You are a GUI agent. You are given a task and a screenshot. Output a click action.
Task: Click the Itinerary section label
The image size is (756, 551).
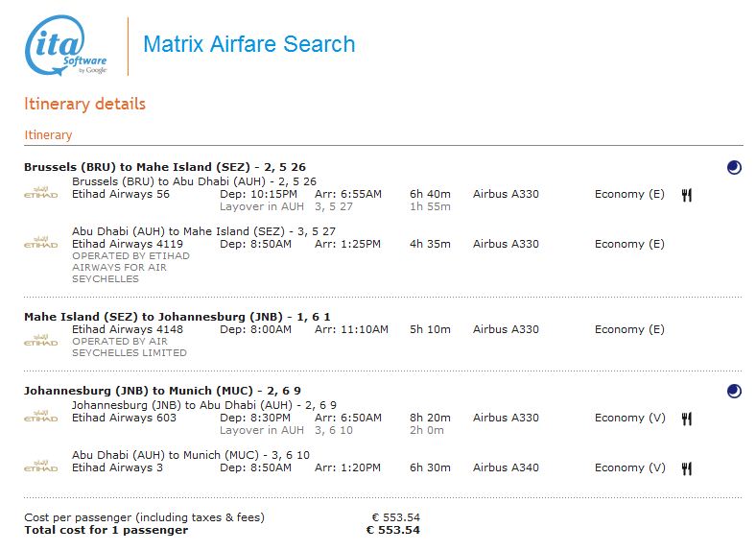(x=48, y=135)
